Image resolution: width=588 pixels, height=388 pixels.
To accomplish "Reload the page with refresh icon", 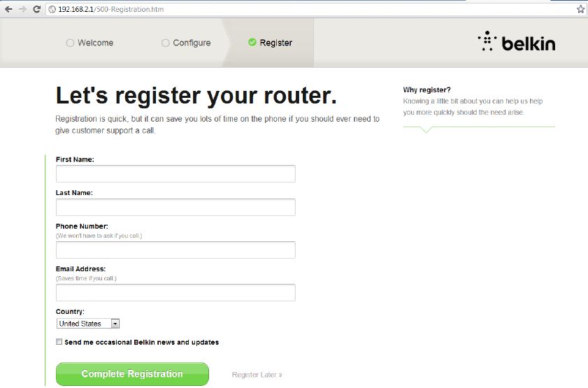I will click(37, 9).
